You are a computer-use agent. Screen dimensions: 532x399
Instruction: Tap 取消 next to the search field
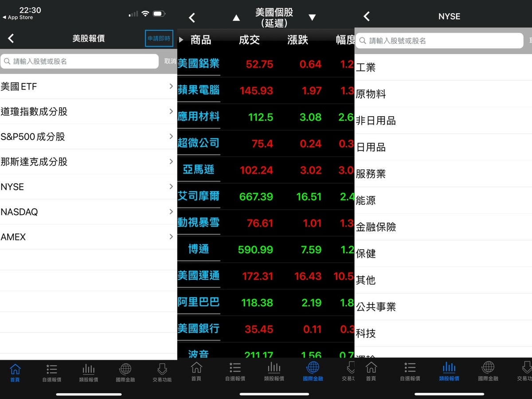pos(170,61)
